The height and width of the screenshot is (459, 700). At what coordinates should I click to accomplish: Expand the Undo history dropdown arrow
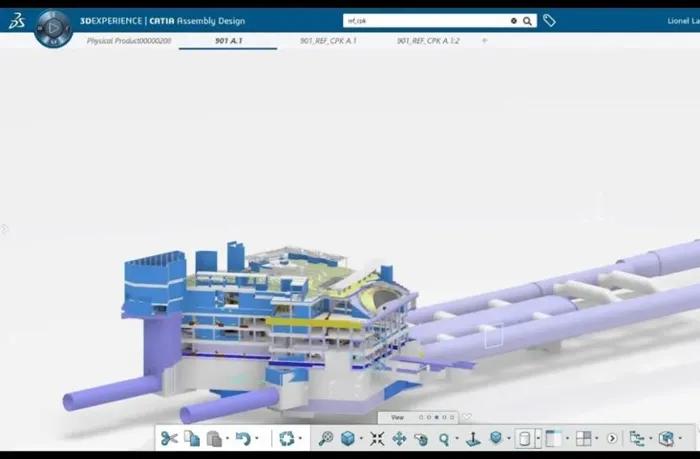(x=257, y=439)
